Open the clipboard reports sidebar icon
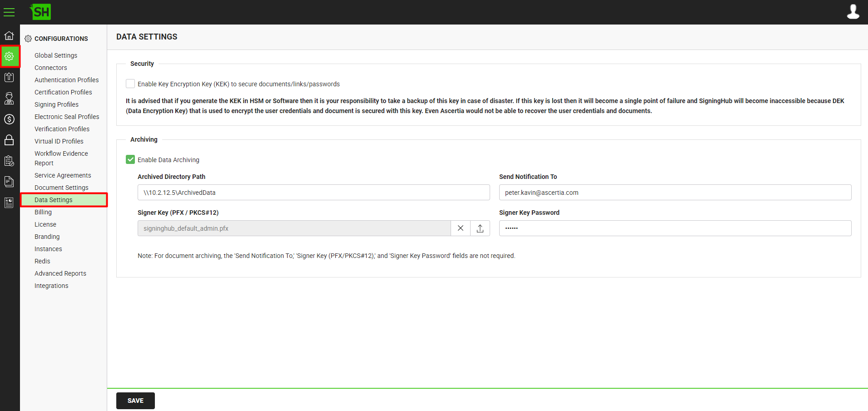 pyautogui.click(x=9, y=161)
